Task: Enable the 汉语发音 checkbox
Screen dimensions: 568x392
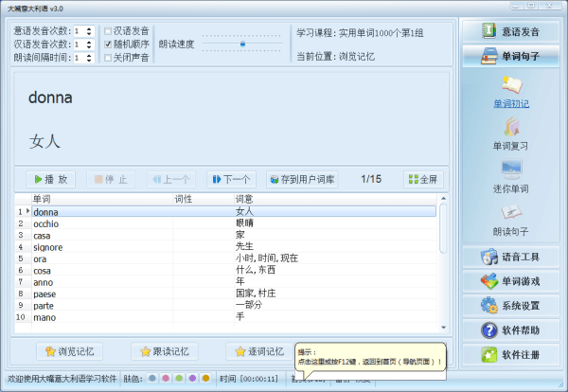Action: coord(108,30)
